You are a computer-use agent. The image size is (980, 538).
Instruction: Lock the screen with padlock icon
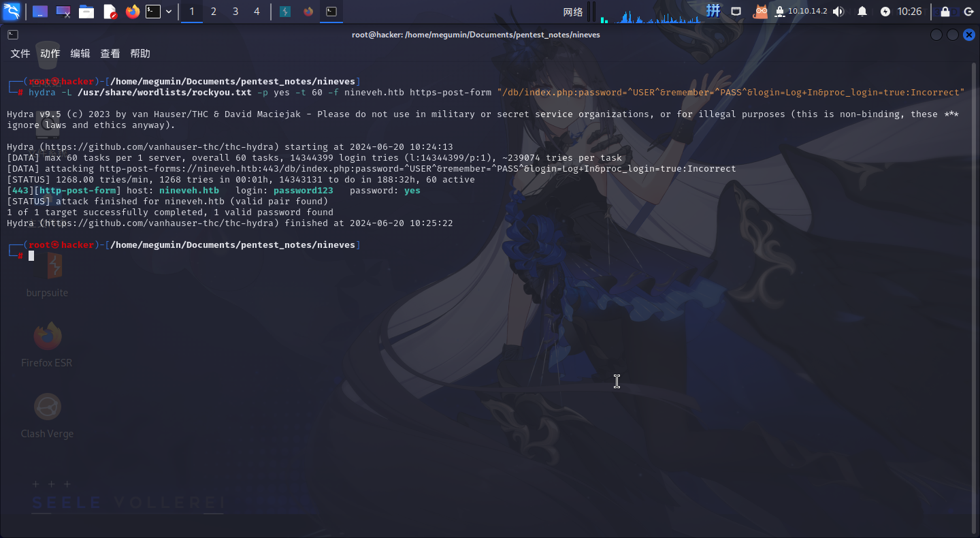coord(945,12)
